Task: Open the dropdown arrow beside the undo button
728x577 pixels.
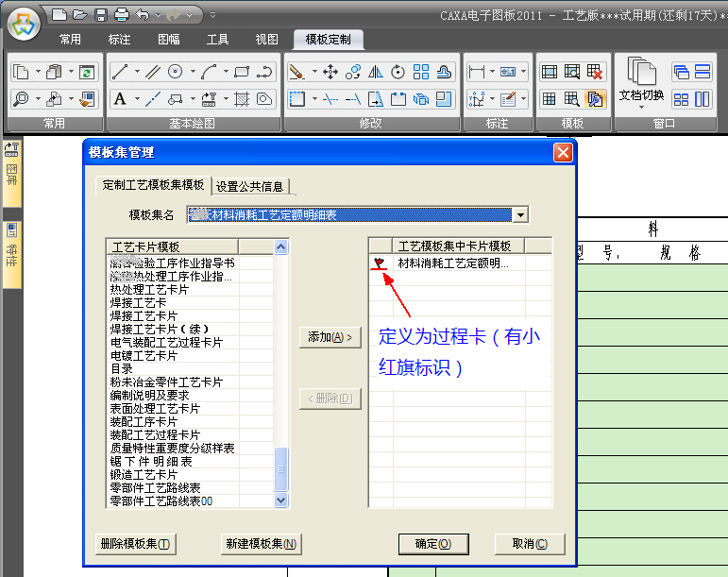Action: [x=158, y=14]
